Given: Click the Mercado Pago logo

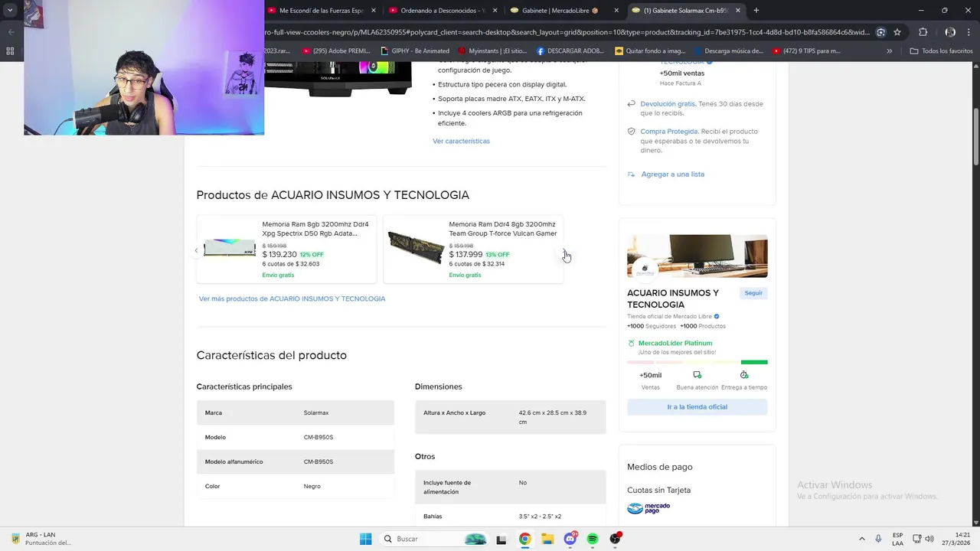Looking at the screenshot, I should click(x=648, y=508).
